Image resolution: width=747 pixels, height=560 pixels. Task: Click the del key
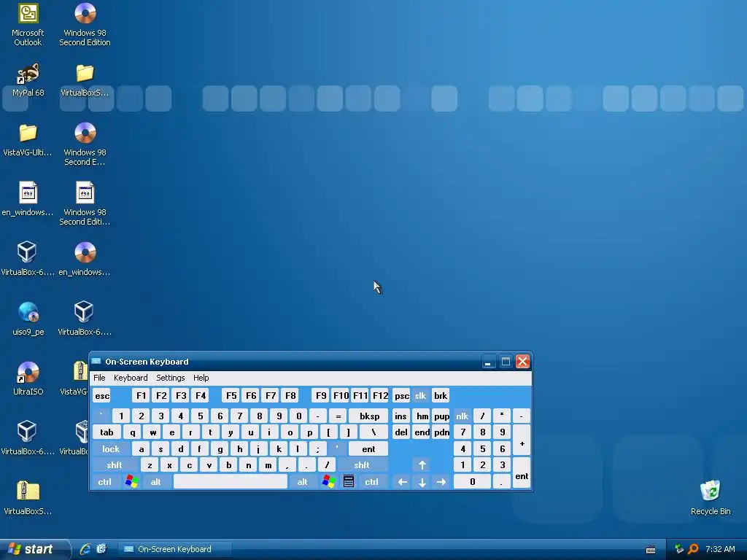(x=401, y=432)
